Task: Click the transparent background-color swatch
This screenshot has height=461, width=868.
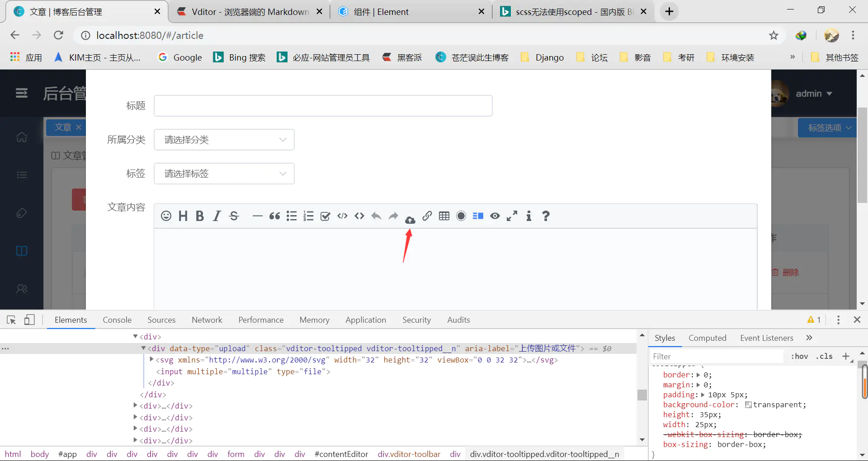Action: [x=748, y=405]
